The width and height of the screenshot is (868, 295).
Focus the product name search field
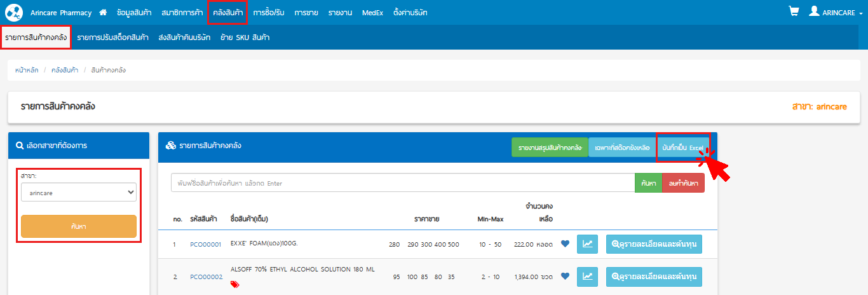pos(403,183)
